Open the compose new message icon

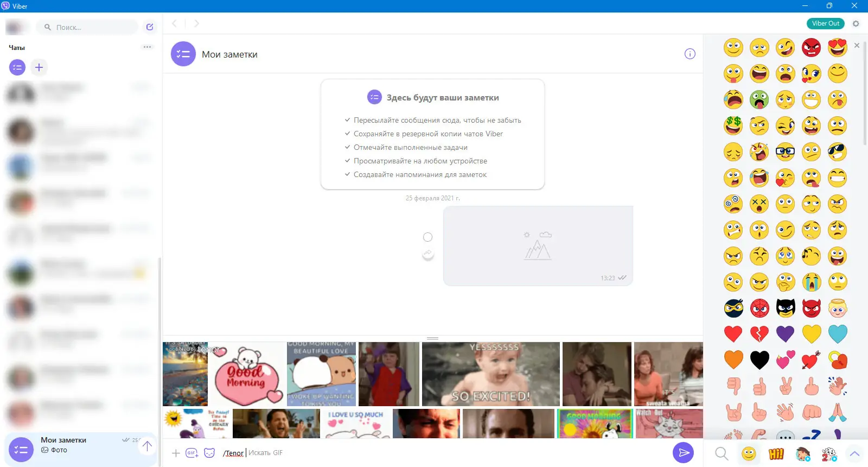pyautogui.click(x=150, y=27)
